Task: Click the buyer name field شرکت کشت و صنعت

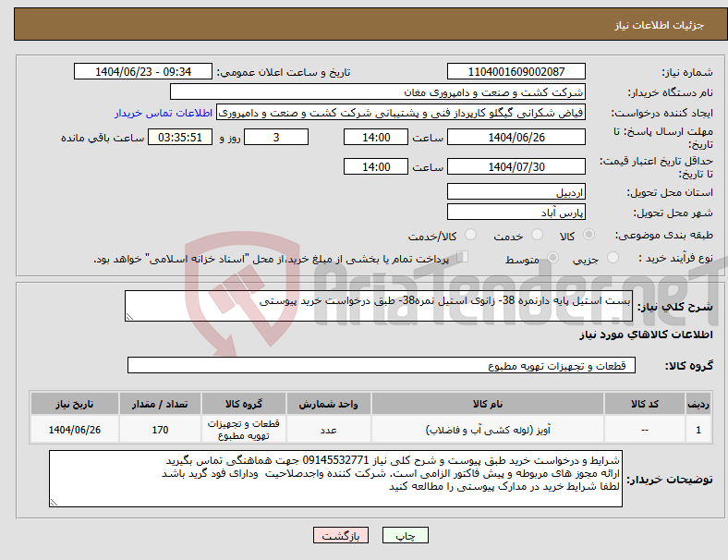Action: click(378, 91)
